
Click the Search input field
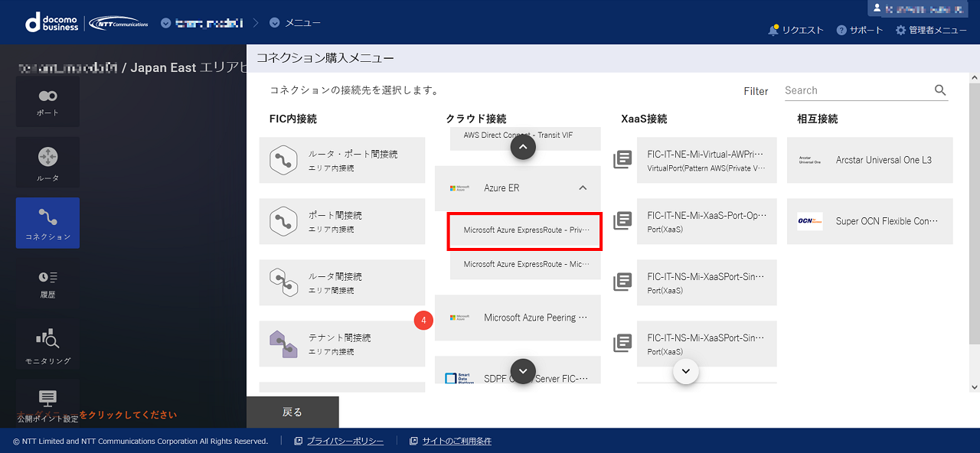point(856,90)
